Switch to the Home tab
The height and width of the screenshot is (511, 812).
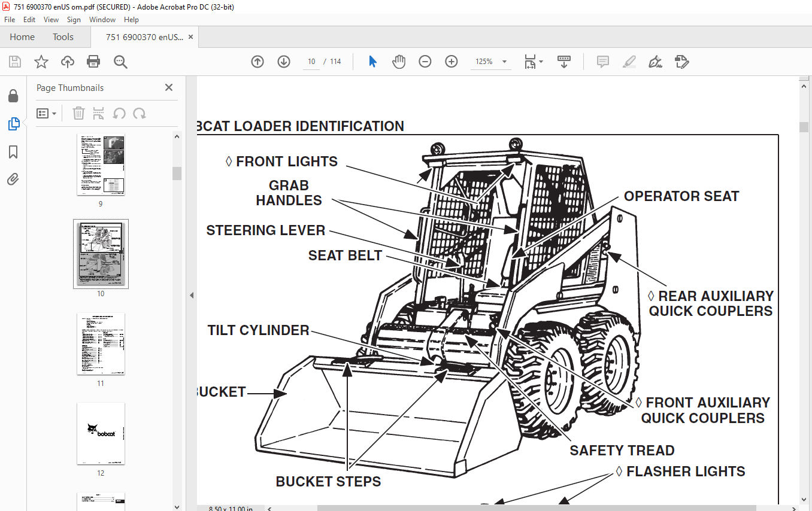(x=22, y=37)
